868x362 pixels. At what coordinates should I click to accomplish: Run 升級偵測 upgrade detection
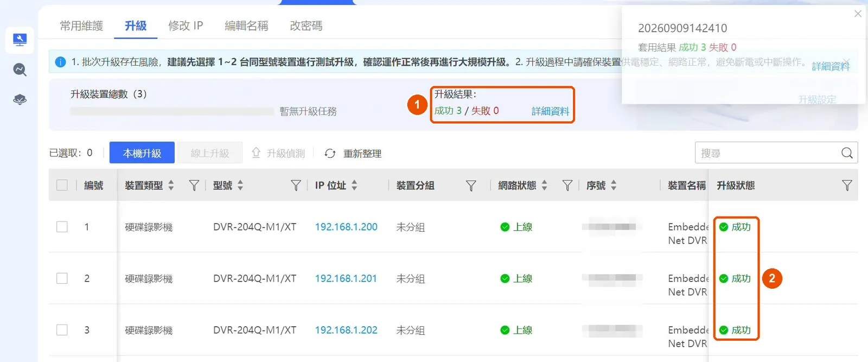(278, 153)
